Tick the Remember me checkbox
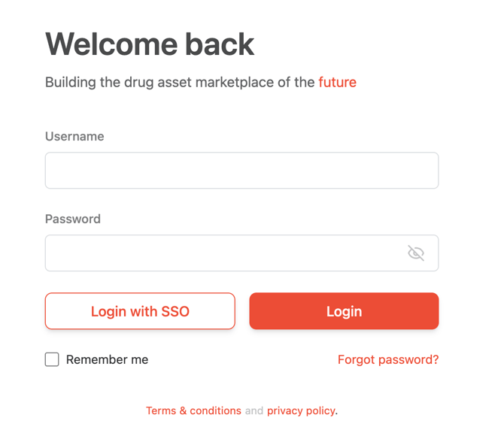Screen dimensions: 504x442 coord(52,359)
